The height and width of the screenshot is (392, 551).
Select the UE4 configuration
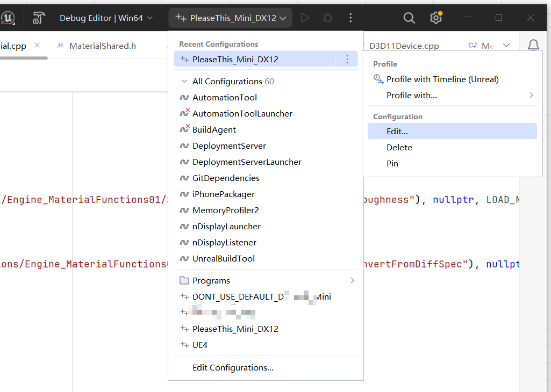point(266,345)
